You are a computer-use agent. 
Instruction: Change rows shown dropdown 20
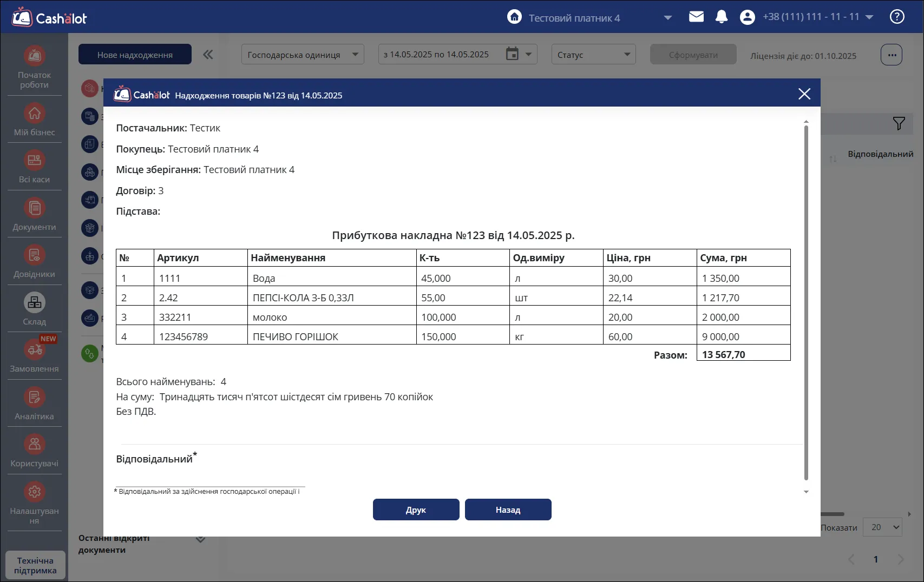[x=882, y=527]
